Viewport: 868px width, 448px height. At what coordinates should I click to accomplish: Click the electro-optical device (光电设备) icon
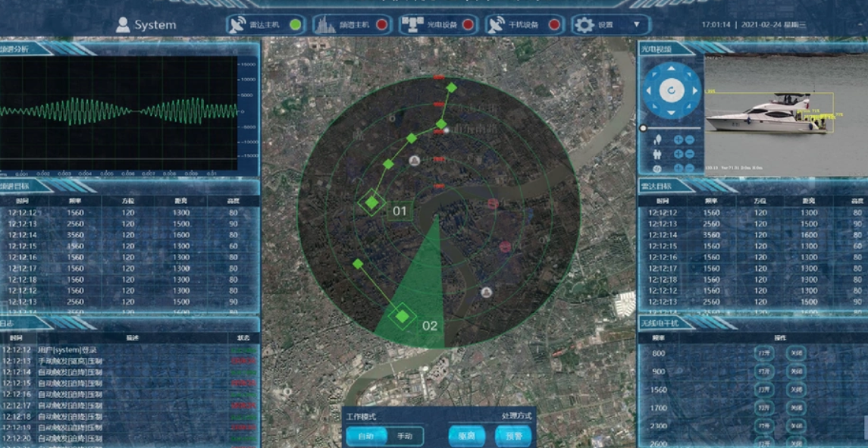[x=412, y=24]
